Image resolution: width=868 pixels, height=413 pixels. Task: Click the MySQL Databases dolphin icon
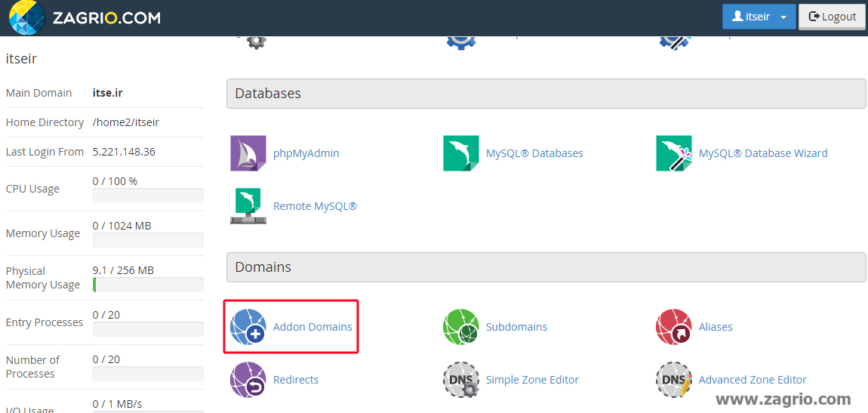click(x=460, y=153)
